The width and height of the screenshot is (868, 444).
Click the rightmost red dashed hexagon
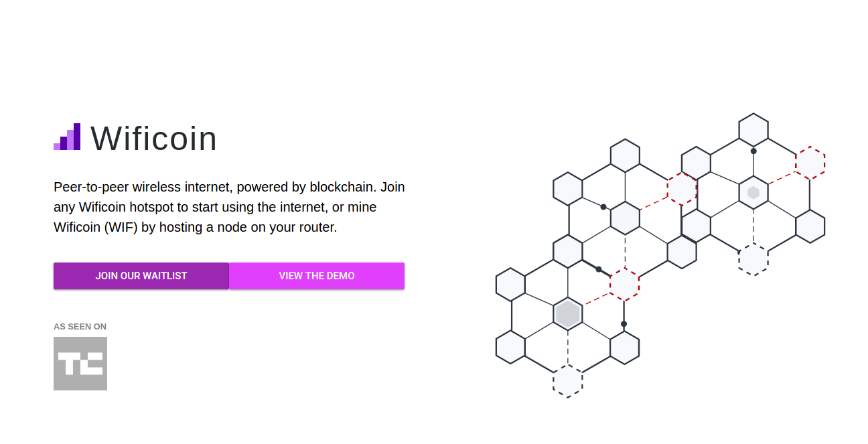click(810, 163)
